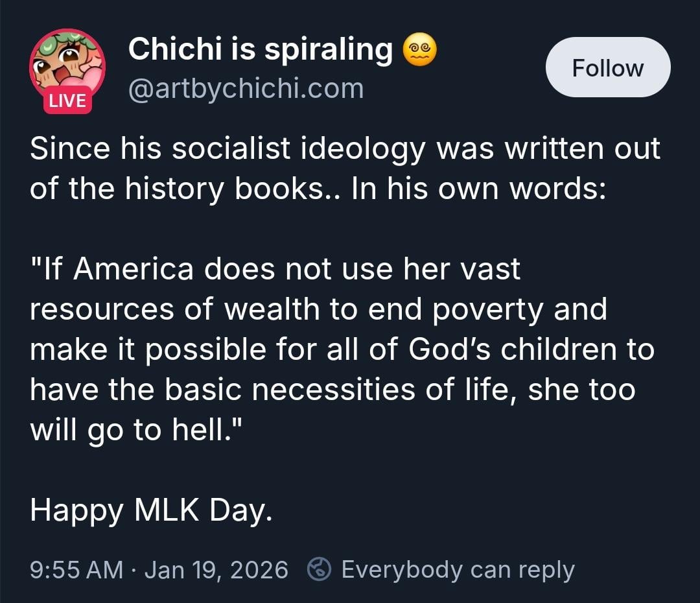This screenshot has height=603, width=700.
Task: Open display name "Chichi is spiraling"
Action: click(x=260, y=49)
